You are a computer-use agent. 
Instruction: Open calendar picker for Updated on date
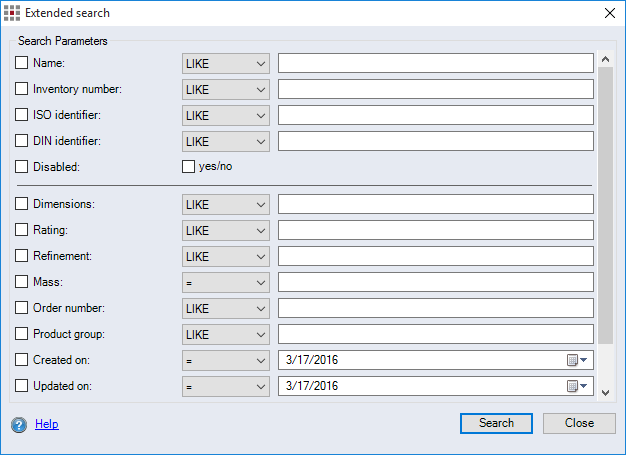point(578,386)
